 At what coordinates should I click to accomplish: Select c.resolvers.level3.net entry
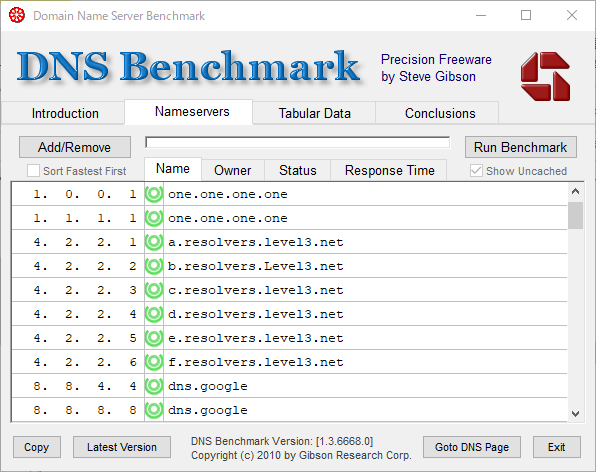[256, 290]
